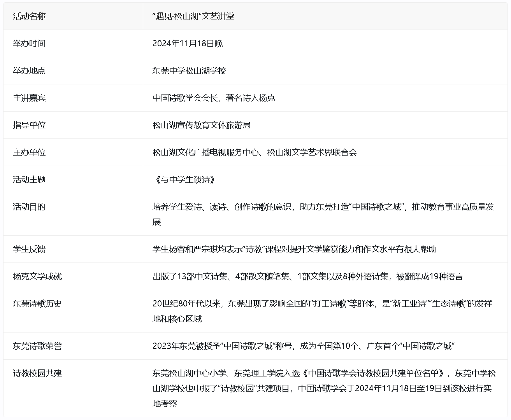The image size is (511, 420).
Task: Click '松山湖宣传教育文体旅游局' value cell
Action: point(201,125)
